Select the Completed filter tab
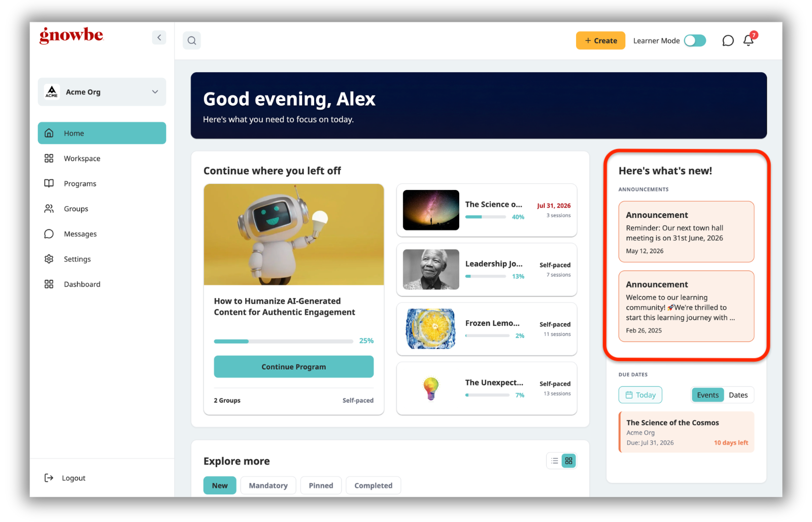The image size is (812, 522). tap(373, 485)
